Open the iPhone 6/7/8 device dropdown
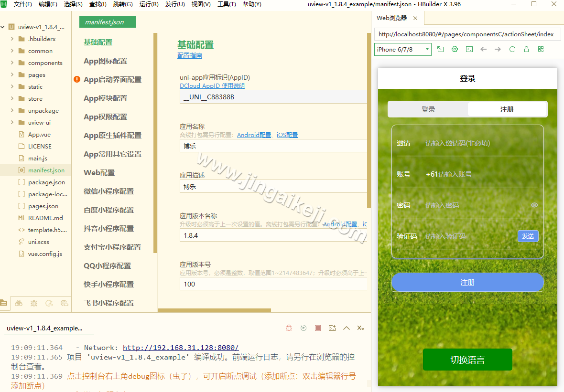Screen dimensions: 564x392 click(402, 49)
